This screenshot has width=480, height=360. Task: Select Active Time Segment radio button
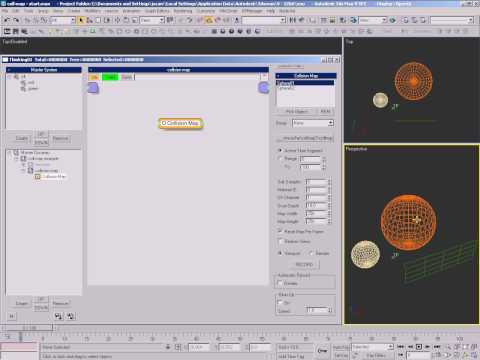coord(280,150)
